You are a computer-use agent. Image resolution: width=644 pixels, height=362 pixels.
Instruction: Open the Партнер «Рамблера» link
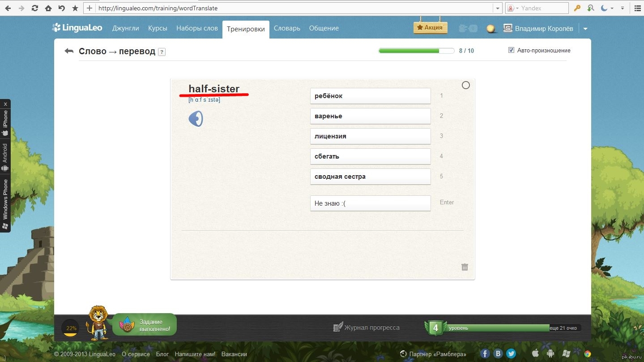433,354
